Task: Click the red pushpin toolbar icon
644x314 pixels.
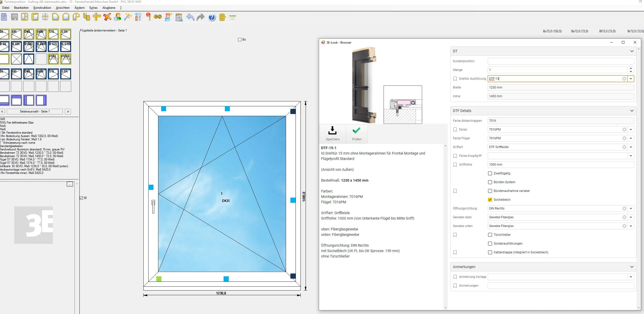Action: 148,17
